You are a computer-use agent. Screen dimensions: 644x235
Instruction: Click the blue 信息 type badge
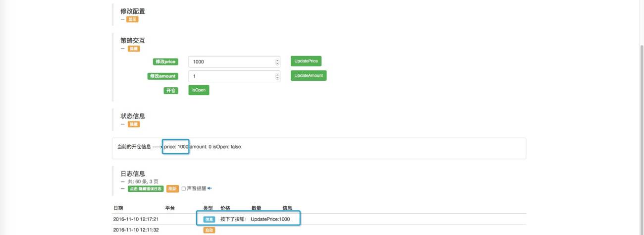[209, 219]
